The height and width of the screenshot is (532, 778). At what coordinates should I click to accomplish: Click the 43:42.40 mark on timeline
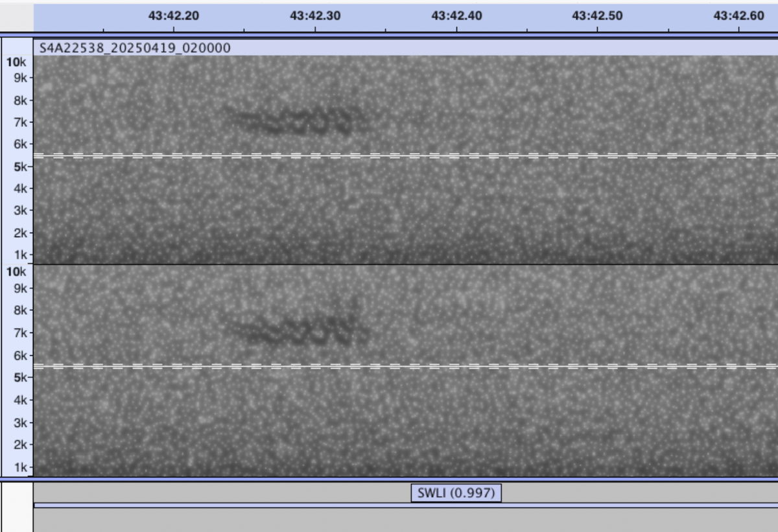[456, 16]
